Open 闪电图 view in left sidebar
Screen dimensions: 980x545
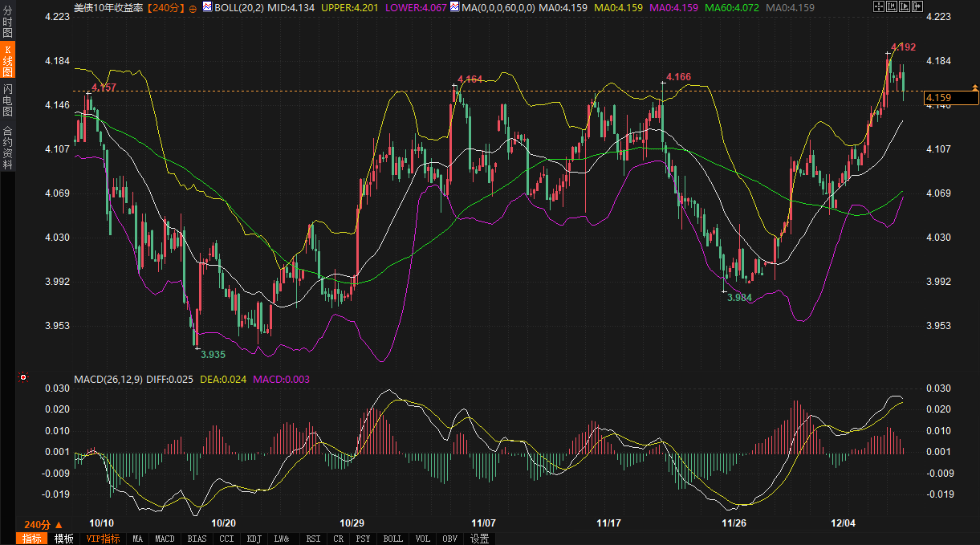7,100
